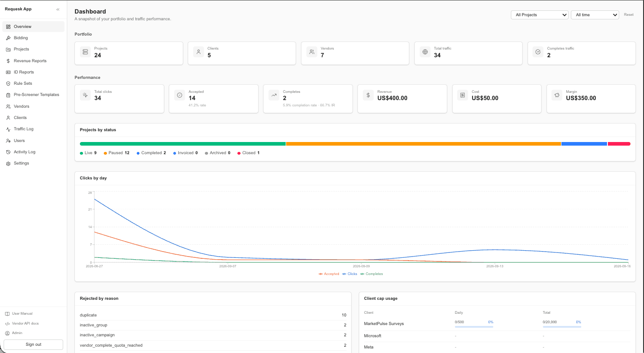
Task: Click the Total traffic globe icon
Action: [x=425, y=52]
